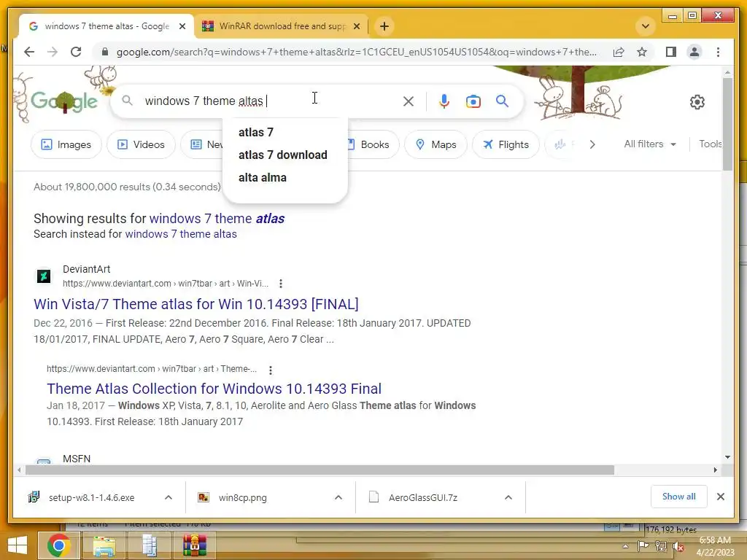This screenshot has width=747, height=560.
Task: Click the browser forward arrow
Action: pyautogui.click(x=53, y=52)
